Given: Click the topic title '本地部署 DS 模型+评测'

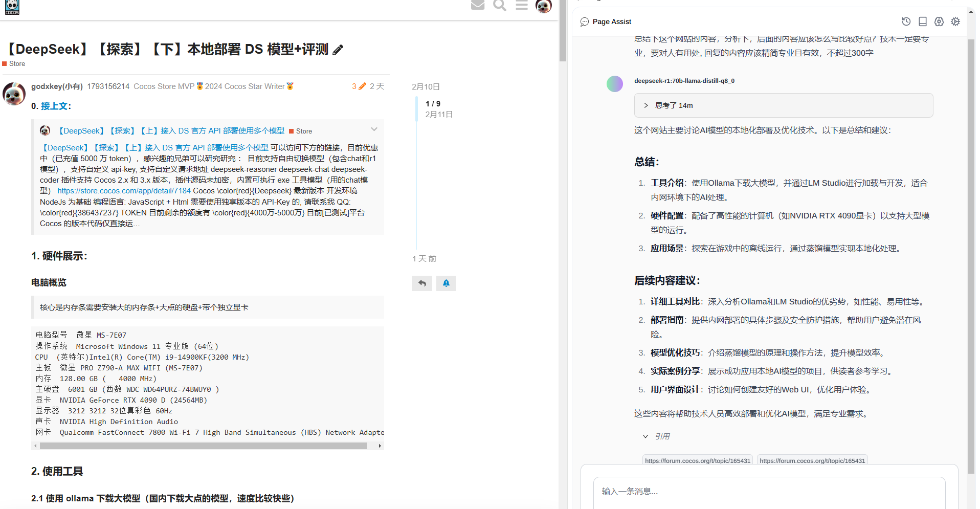Looking at the screenshot, I should coord(258,50).
